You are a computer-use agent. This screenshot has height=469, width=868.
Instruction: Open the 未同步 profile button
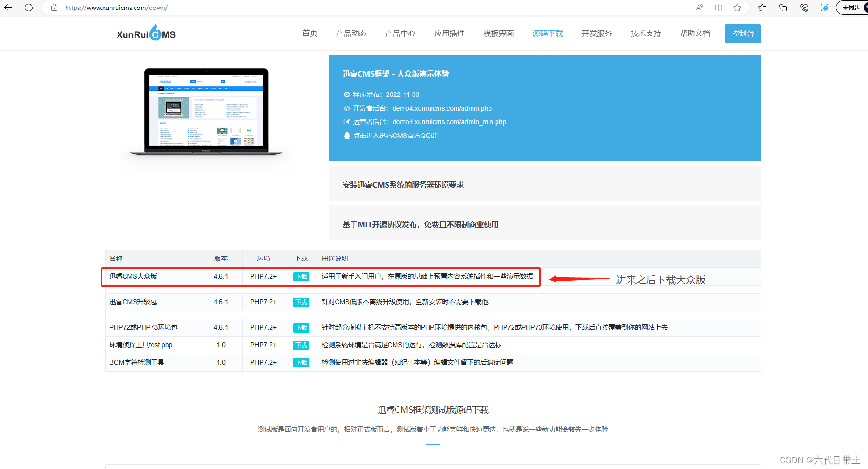852,8
